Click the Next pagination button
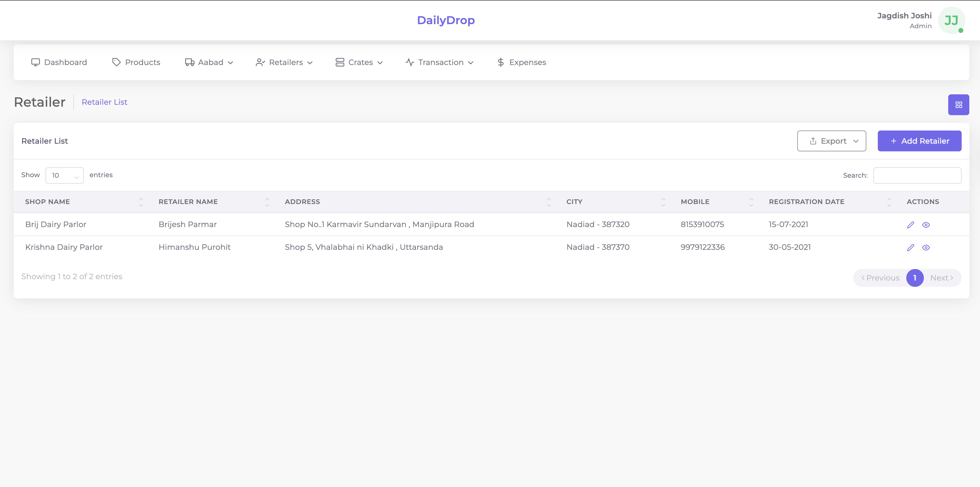The width and height of the screenshot is (980, 487). coord(942,278)
